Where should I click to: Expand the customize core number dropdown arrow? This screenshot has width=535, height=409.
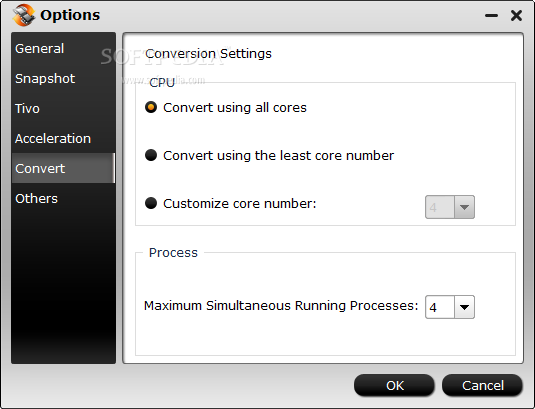point(464,207)
